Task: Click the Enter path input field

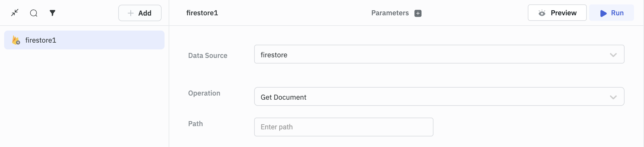Action: click(344, 127)
